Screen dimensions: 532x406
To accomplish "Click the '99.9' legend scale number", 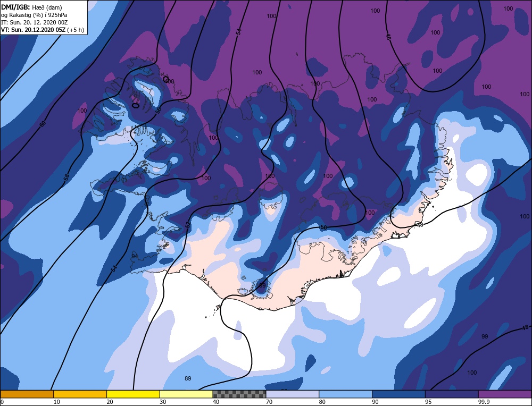I will point(484,402).
